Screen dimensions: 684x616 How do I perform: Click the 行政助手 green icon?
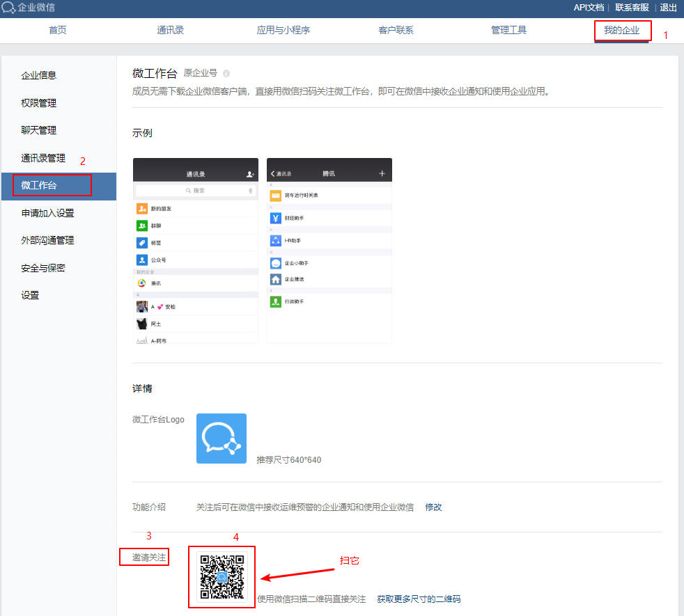coord(276,301)
